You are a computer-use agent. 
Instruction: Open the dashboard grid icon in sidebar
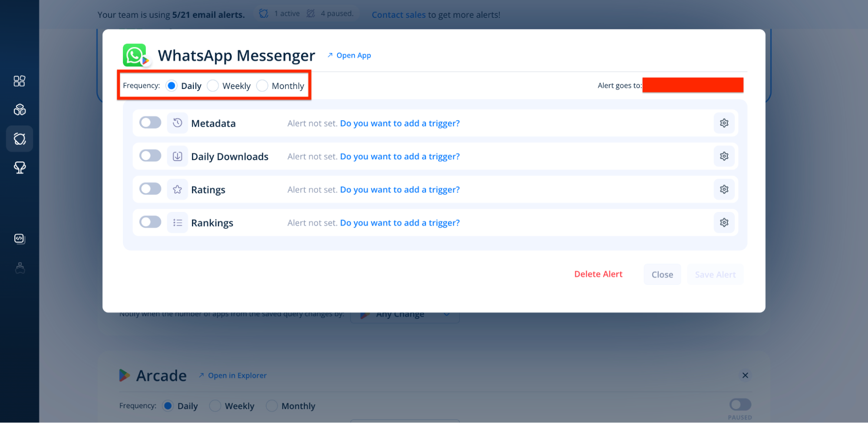coord(20,81)
